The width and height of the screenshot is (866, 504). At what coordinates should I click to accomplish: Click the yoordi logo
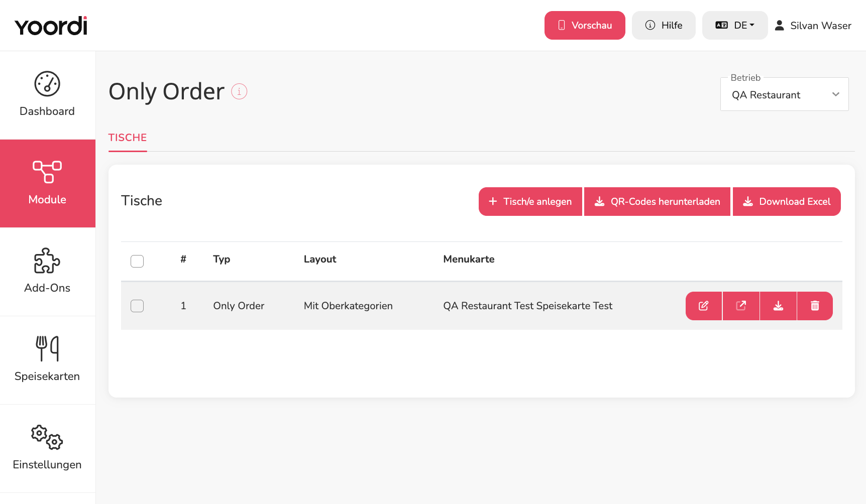pyautogui.click(x=51, y=26)
